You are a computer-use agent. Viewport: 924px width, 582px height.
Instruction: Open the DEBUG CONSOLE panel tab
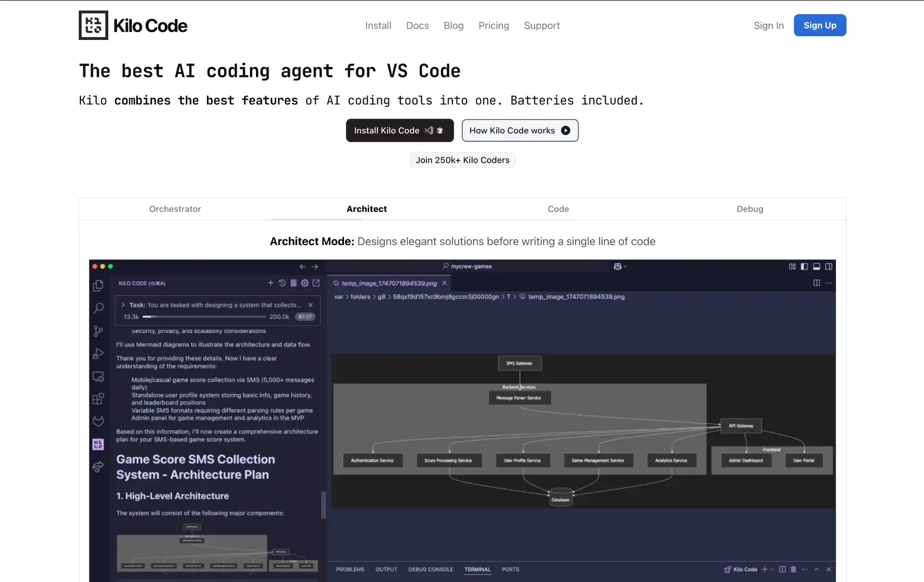pos(431,569)
